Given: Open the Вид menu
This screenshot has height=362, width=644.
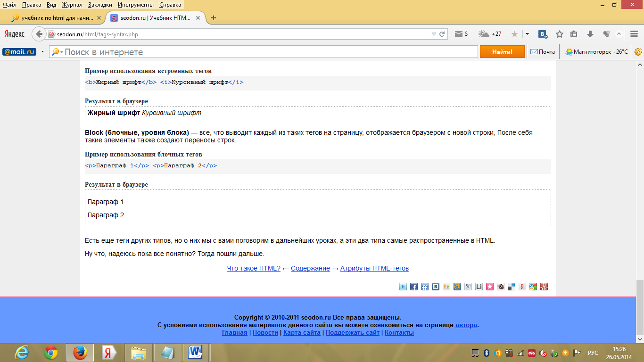Looking at the screenshot, I should (51, 5).
